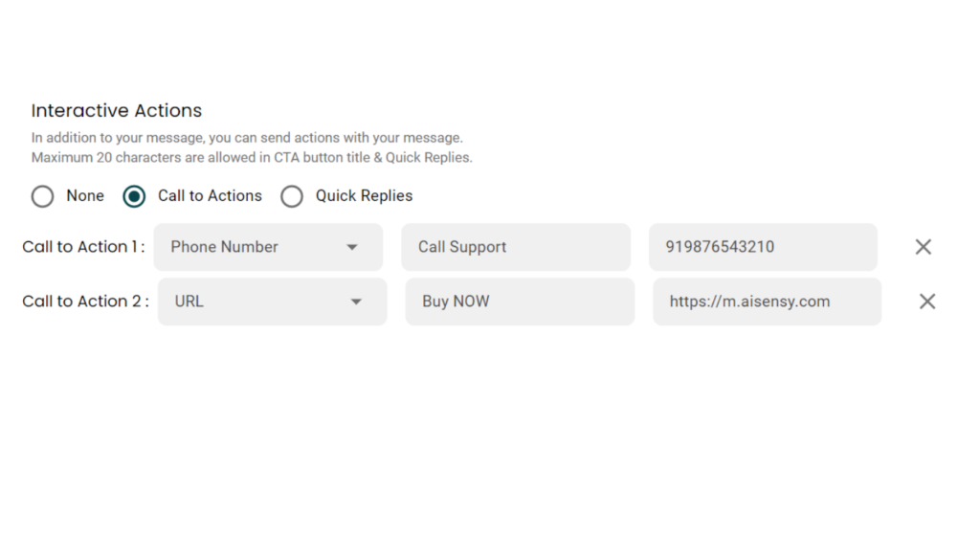Open the URL action type dropdown
The height and width of the screenshot is (560, 980).
click(272, 302)
